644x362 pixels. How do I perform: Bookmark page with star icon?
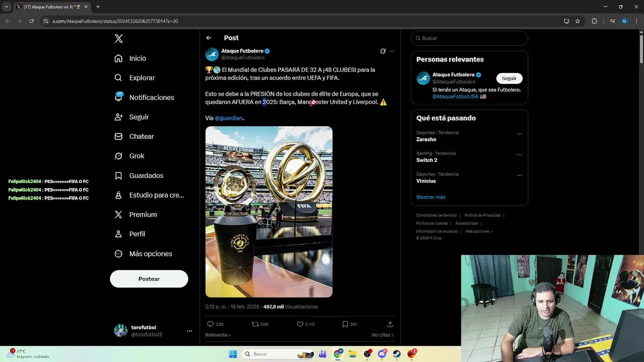tap(578, 21)
